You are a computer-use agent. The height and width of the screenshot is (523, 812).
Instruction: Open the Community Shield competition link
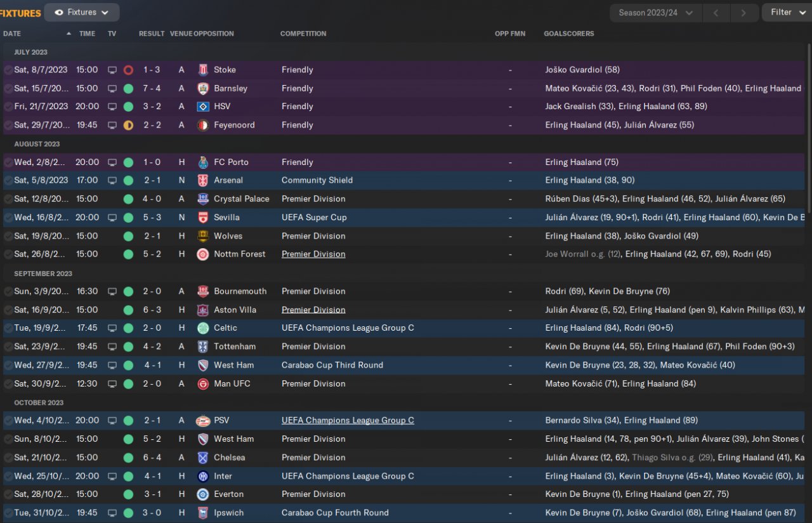[x=317, y=180]
